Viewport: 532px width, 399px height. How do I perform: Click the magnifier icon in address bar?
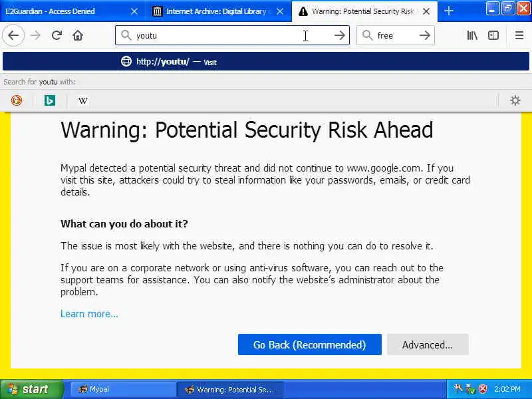click(126, 35)
